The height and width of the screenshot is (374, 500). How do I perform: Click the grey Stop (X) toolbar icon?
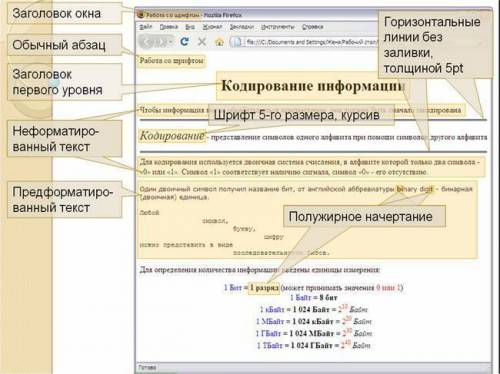click(202, 42)
